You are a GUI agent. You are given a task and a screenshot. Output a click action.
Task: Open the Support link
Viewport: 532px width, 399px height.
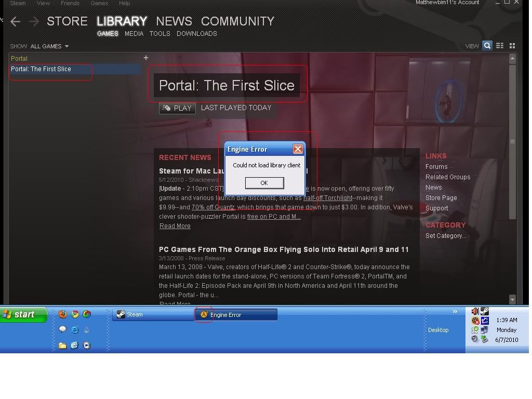(x=436, y=208)
